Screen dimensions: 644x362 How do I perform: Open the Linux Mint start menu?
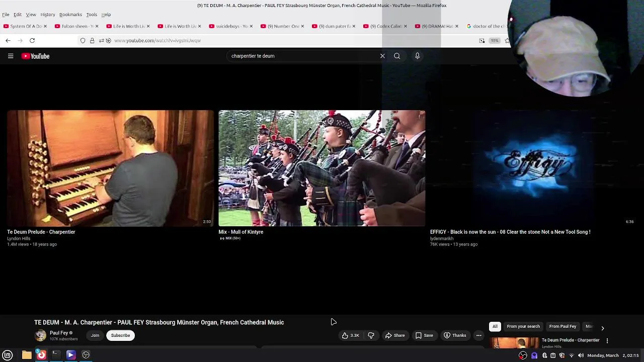point(8,355)
